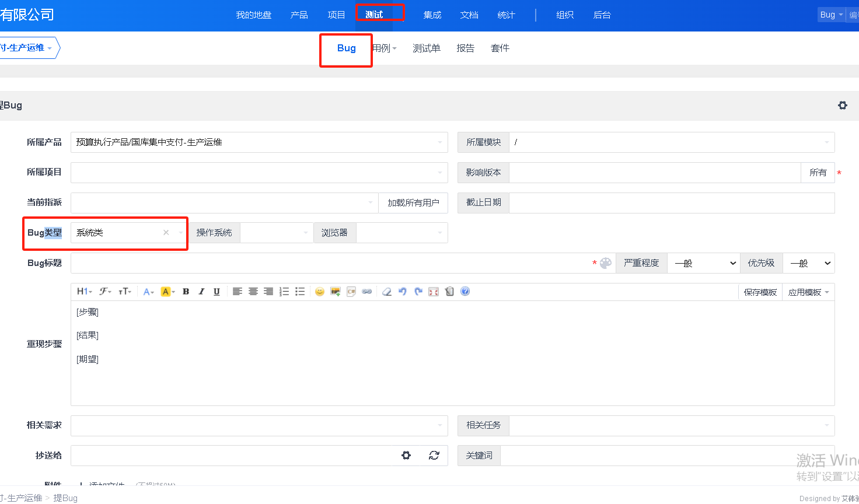Insert an emoticon in the steps editor
This screenshot has width=859, height=504.
tap(319, 292)
